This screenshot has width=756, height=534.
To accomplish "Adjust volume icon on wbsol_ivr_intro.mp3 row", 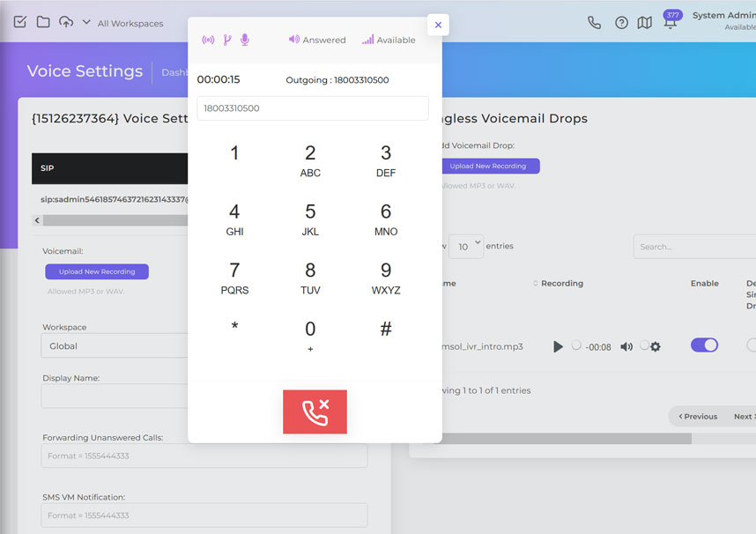I will (626, 346).
